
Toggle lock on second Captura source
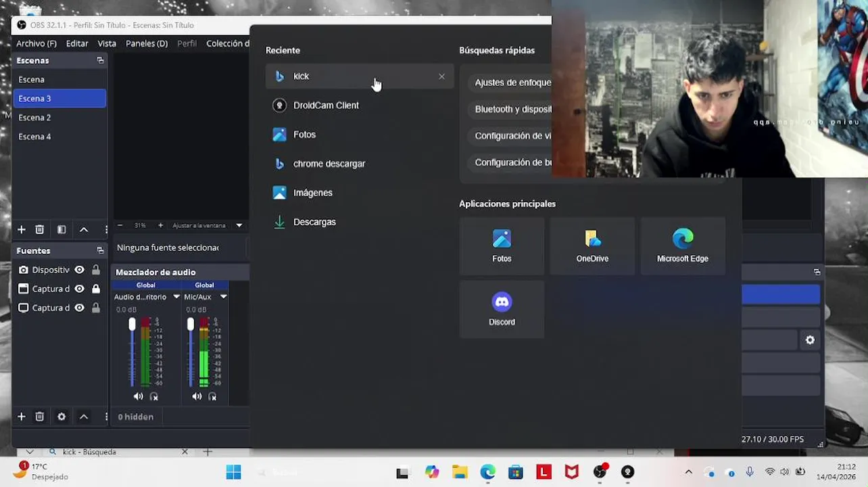[96, 308]
